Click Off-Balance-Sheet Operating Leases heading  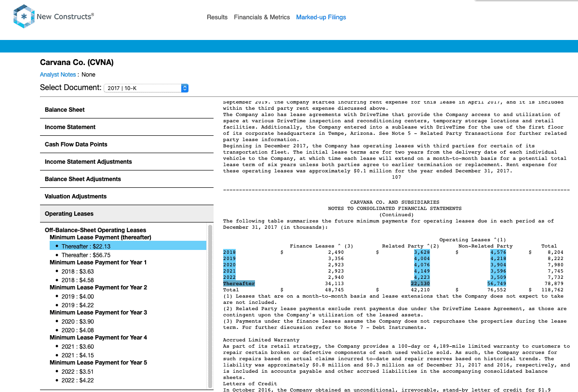(x=95, y=230)
